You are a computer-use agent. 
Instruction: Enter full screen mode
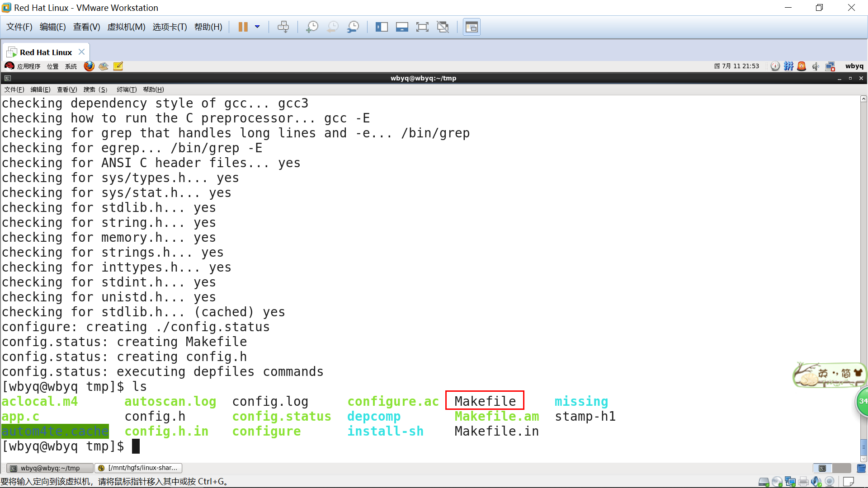coord(422,27)
